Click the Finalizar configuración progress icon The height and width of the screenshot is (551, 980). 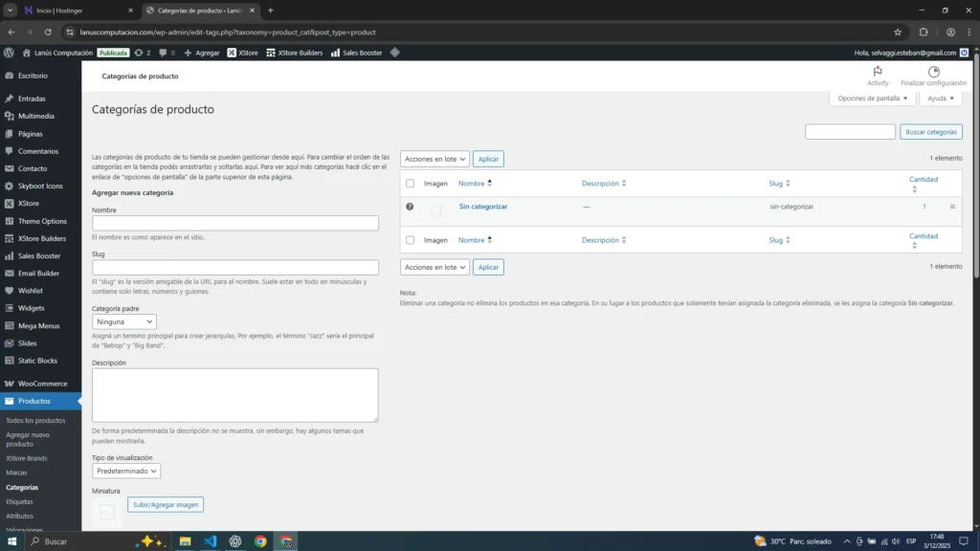[x=933, y=72]
